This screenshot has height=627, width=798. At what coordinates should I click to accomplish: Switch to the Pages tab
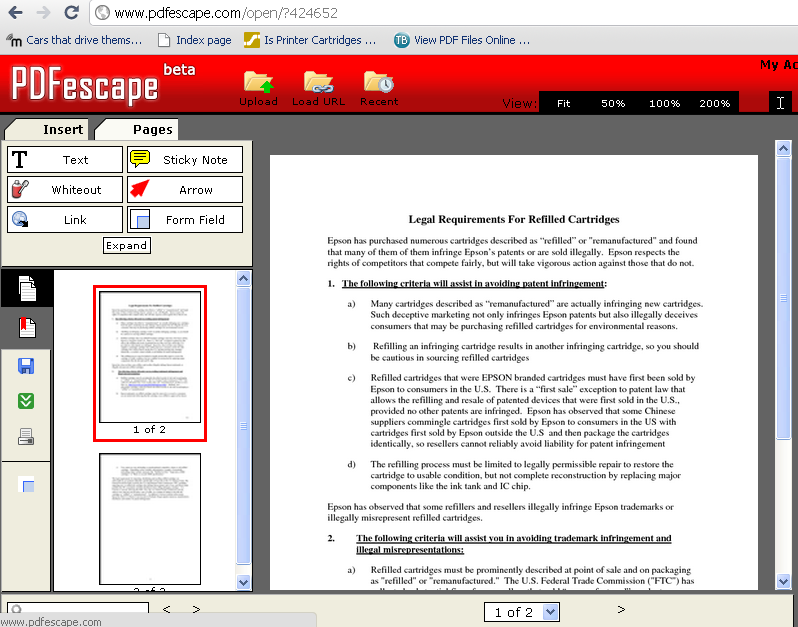coord(152,129)
